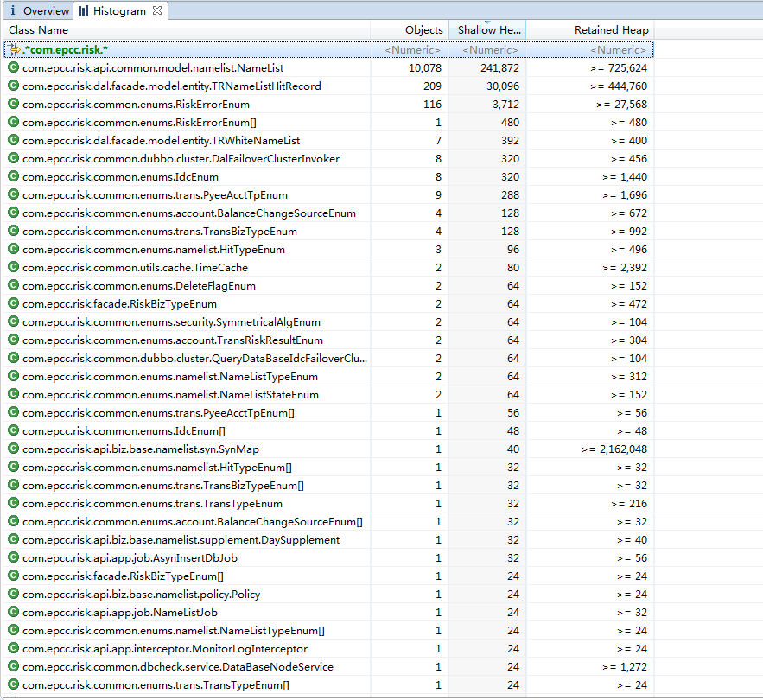Image resolution: width=763 pixels, height=700 pixels.
Task: Click class icon of MonitorLogInterceptor row
Action: point(14,648)
